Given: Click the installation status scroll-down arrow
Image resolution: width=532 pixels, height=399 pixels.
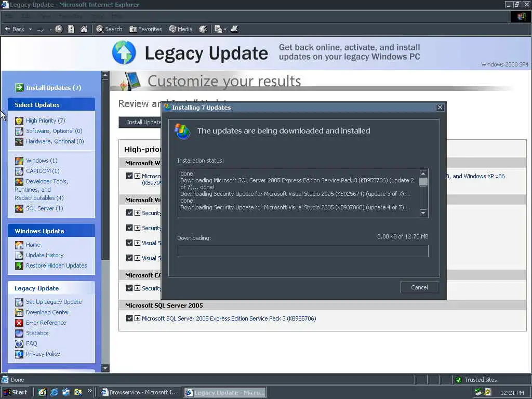Looking at the screenshot, I should pos(423,213).
